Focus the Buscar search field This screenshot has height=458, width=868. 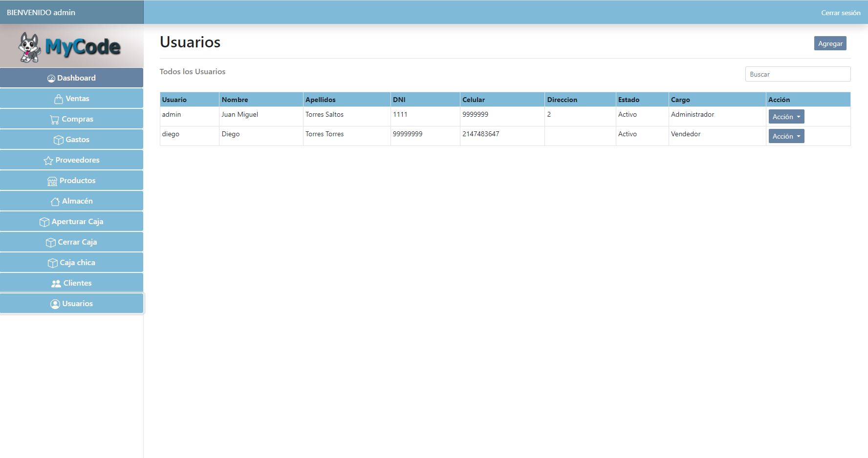pyautogui.click(x=797, y=74)
